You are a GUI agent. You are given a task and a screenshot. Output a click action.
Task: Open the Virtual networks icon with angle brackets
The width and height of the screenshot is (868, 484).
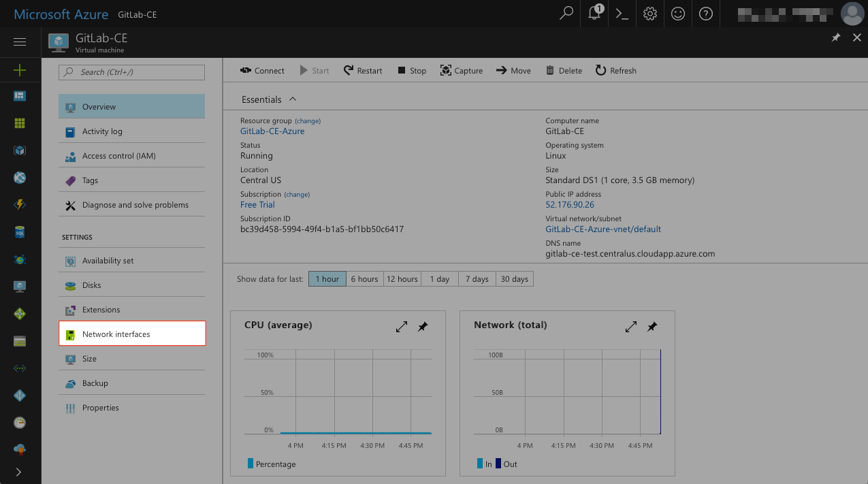[x=20, y=368]
